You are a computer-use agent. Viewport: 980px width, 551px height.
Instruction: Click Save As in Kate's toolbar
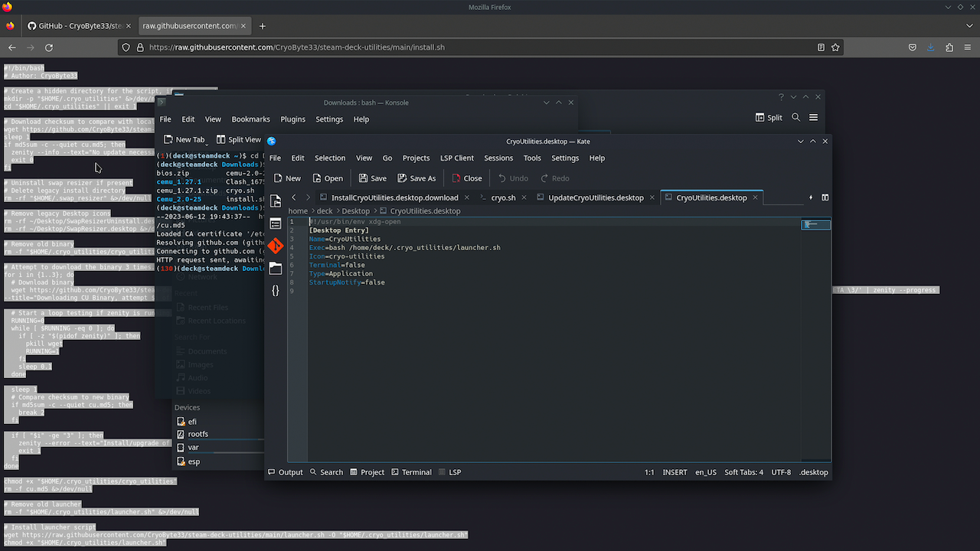coord(416,178)
